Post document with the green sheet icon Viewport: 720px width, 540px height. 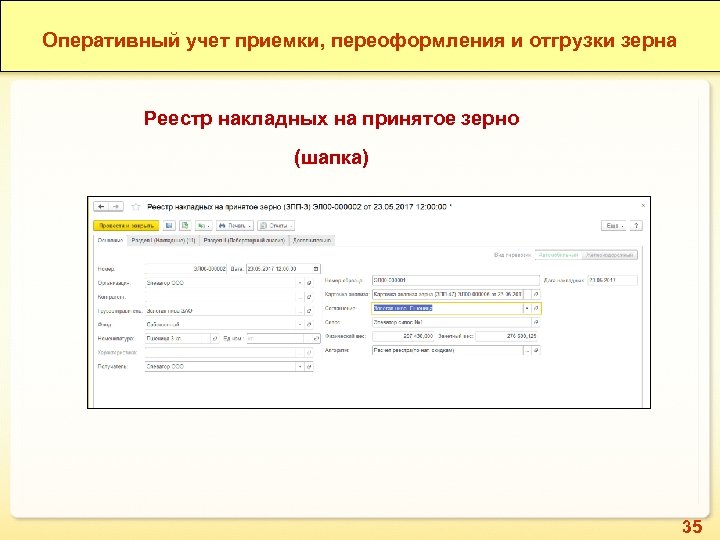pyautogui.click(x=185, y=225)
